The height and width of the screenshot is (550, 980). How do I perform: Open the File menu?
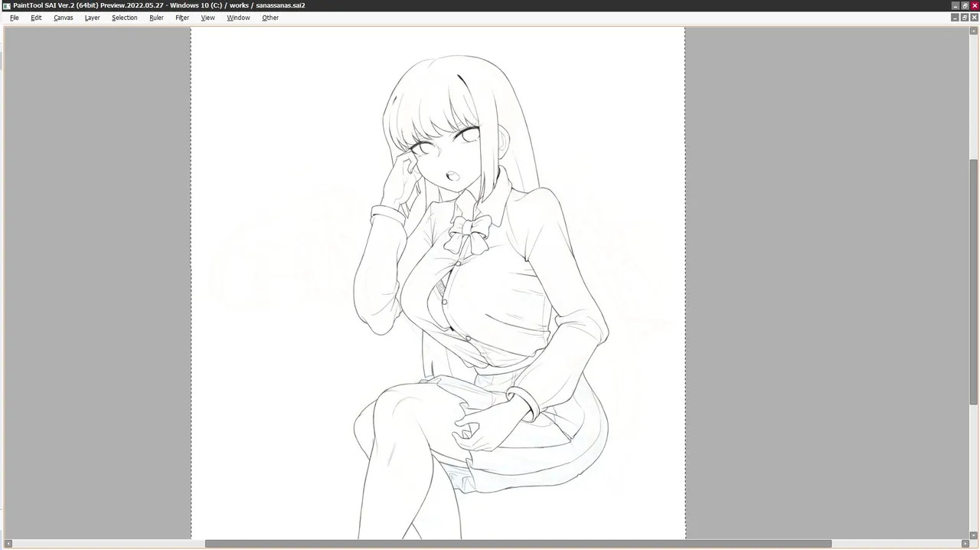pos(14,18)
